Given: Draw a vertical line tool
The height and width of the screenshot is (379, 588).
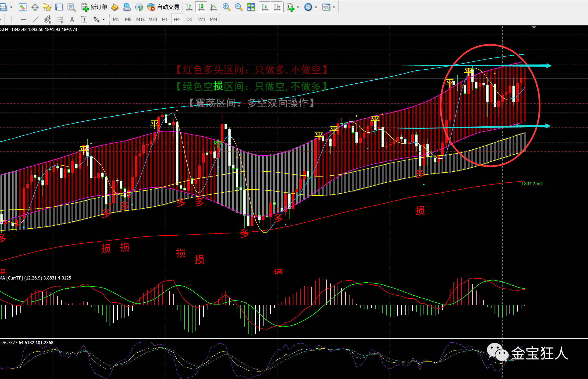Looking at the screenshot, I should click(11, 19).
